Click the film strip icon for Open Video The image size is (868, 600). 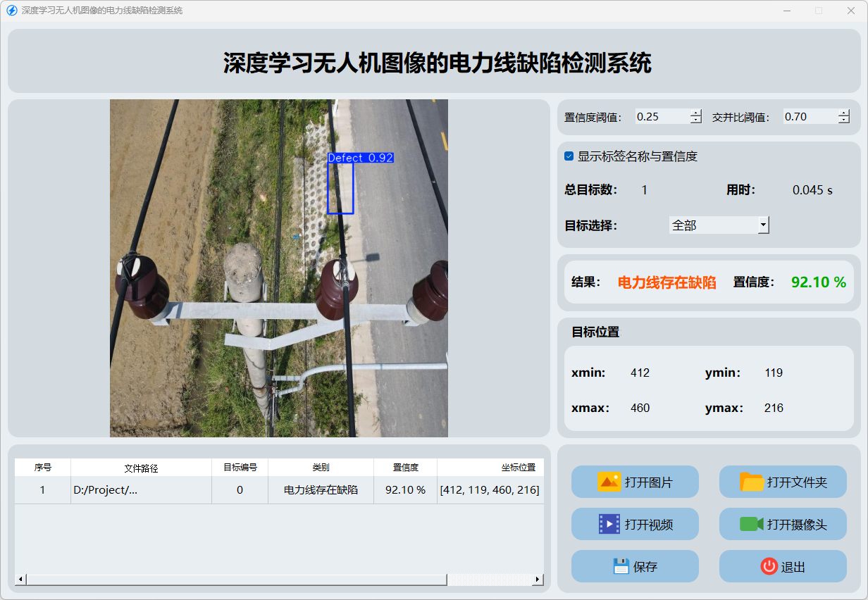point(609,524)
